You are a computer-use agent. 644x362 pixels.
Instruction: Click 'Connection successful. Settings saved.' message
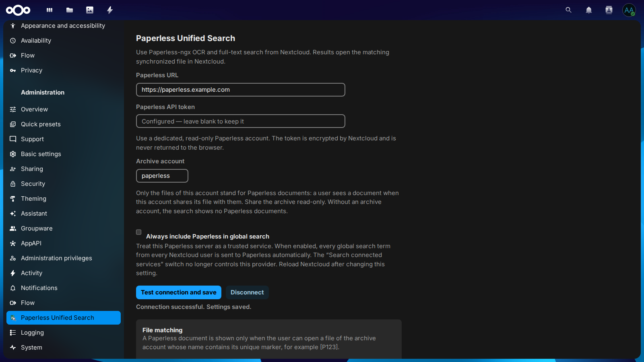tap(194, 307)
